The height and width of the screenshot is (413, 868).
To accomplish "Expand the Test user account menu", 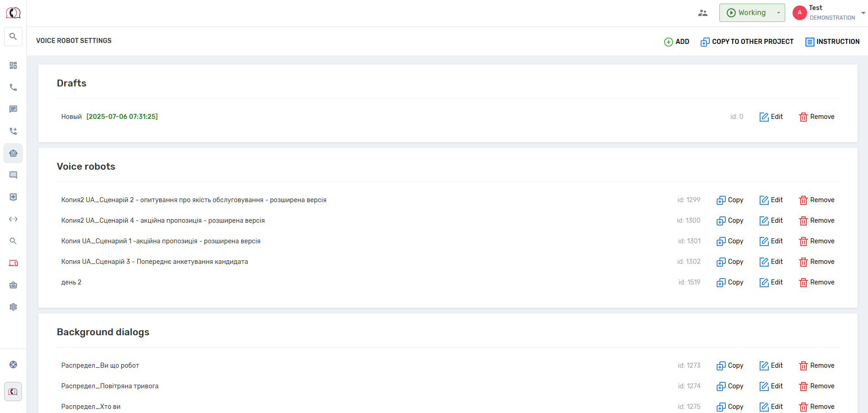I will pyautogui.click(x=862, y=13).
